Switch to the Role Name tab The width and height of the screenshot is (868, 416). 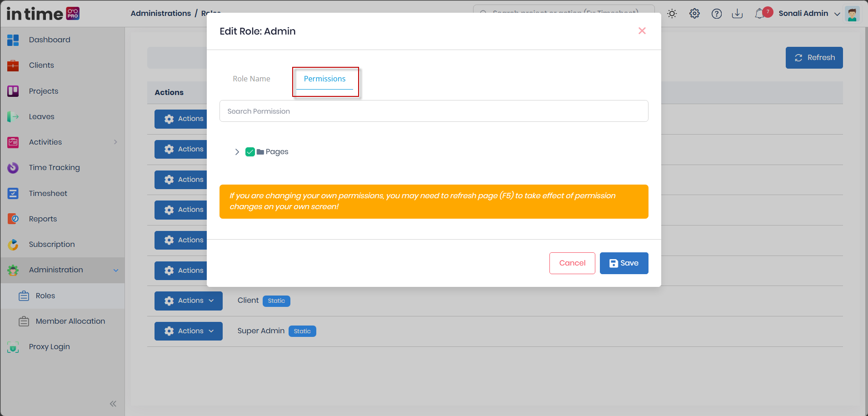point(251,79)
